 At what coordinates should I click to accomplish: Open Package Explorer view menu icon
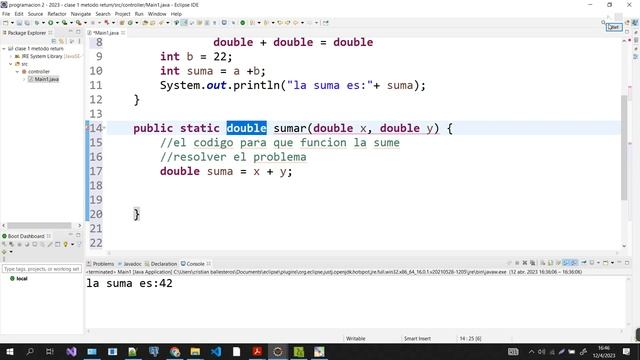pyautogui.click(x=79, y=41)
